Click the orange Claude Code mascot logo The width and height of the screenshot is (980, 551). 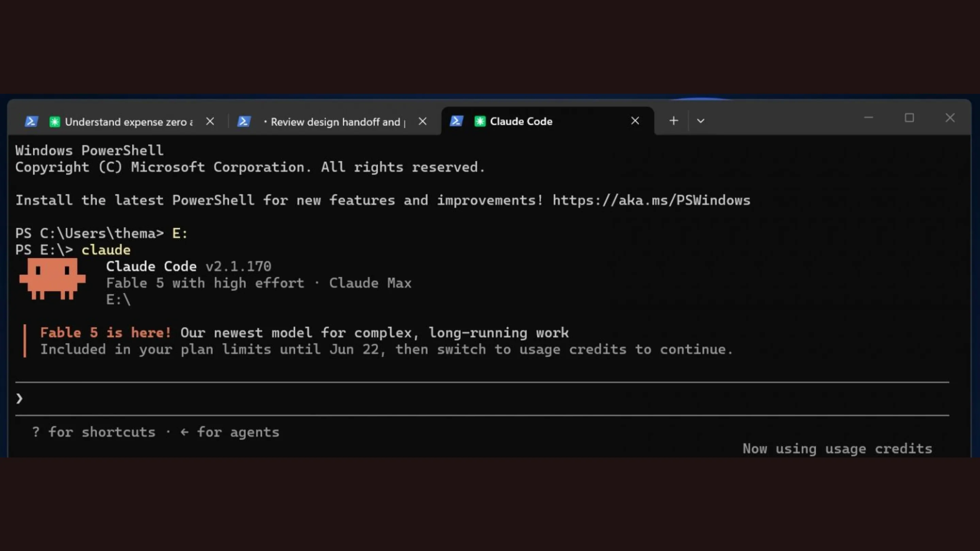pos(52,279)
